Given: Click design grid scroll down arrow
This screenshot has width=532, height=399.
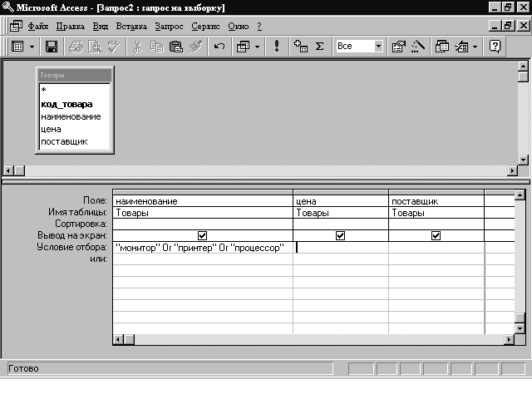Looking at the screenshot, I should click(x=520, y=328).
